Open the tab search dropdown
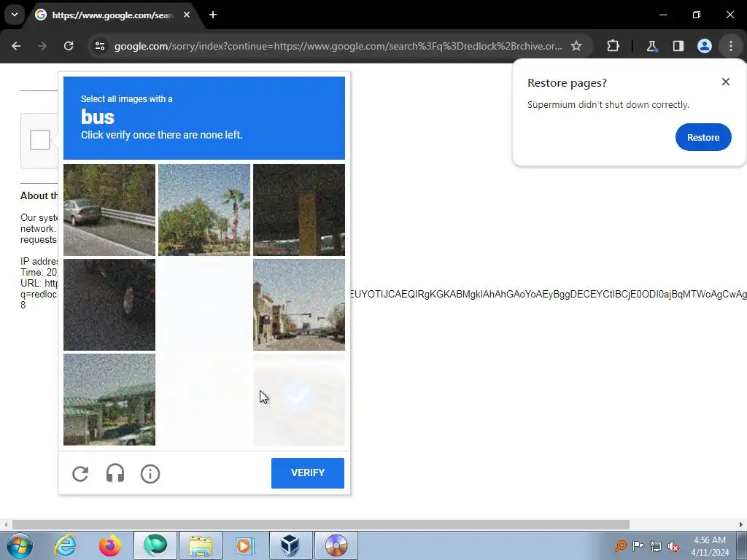This screenshot has width=747, height=560. [x=15, y=15]
